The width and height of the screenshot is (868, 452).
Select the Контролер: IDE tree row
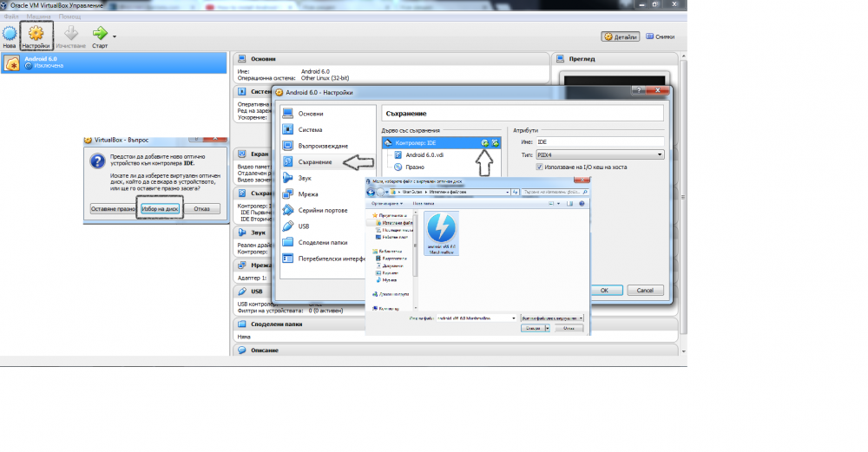tap(441, 143)
